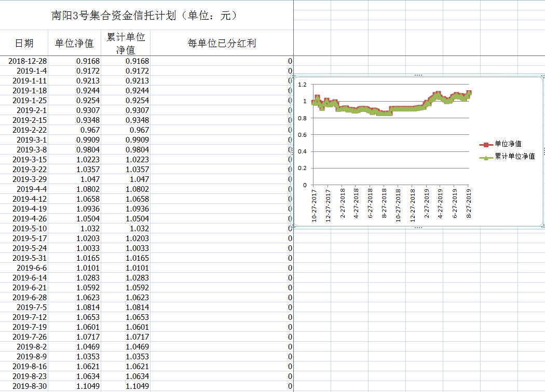The height and width of the screenshot is (392, 545).
Task: Click date cell 2019-1-11
Action: [x=24, y=80]
